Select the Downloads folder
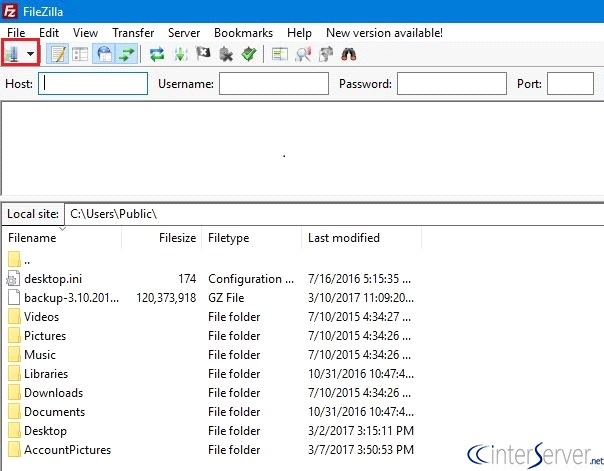The height and width of the screenshot is (471, 604). (54, 393)
